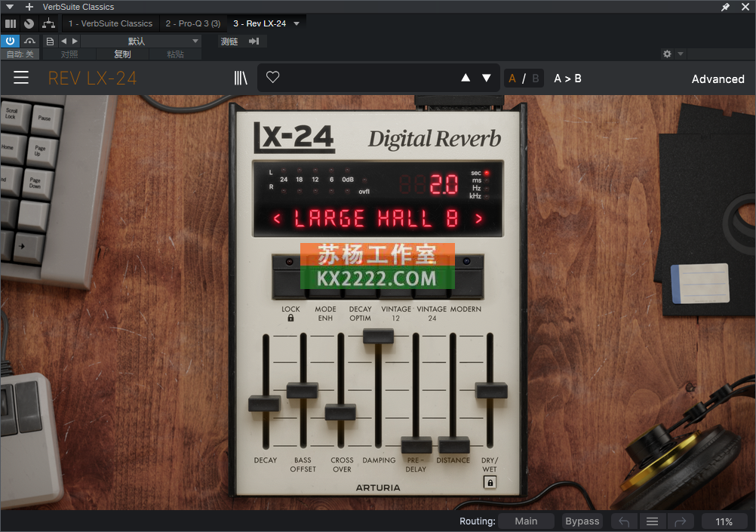Toggle the DRY/WET lock icon
Image resolution: width=756 pixels, height=532 pixels.
490,482
